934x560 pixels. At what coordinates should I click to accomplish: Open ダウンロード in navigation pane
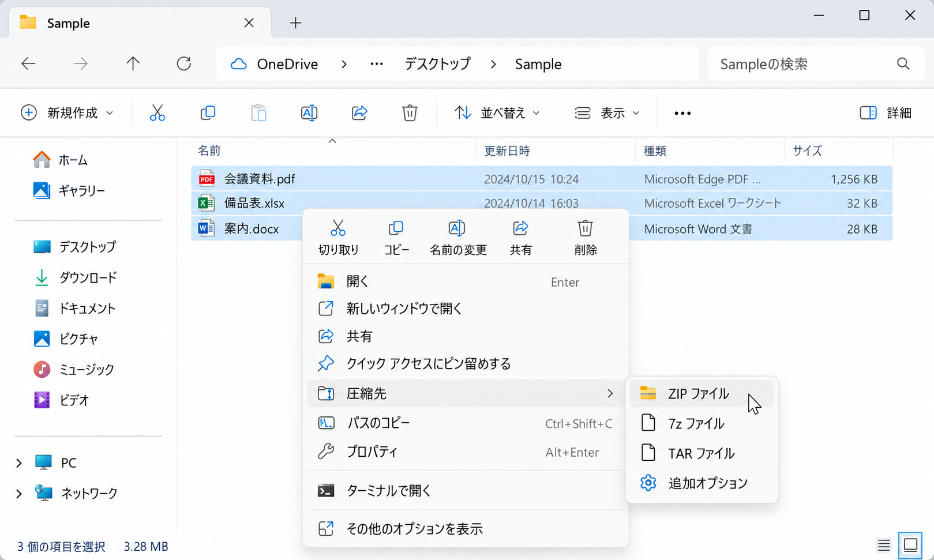click(75, 278)
